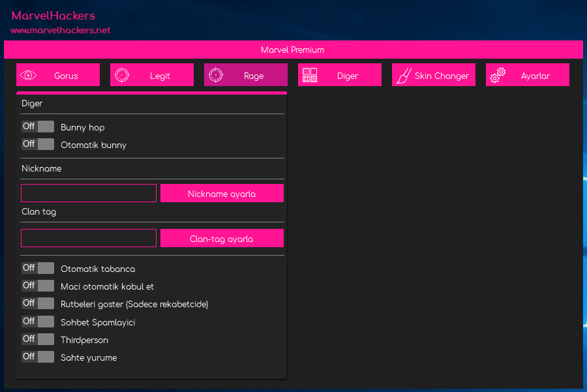The image size is (587, 392).
Task: Open the Gorus tab label
Action: tap(66, 76)
